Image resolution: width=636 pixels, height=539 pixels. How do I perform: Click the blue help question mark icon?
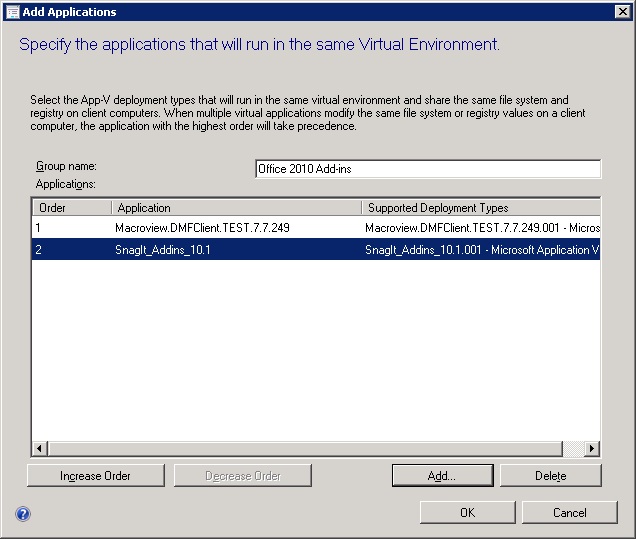(23, 514)
